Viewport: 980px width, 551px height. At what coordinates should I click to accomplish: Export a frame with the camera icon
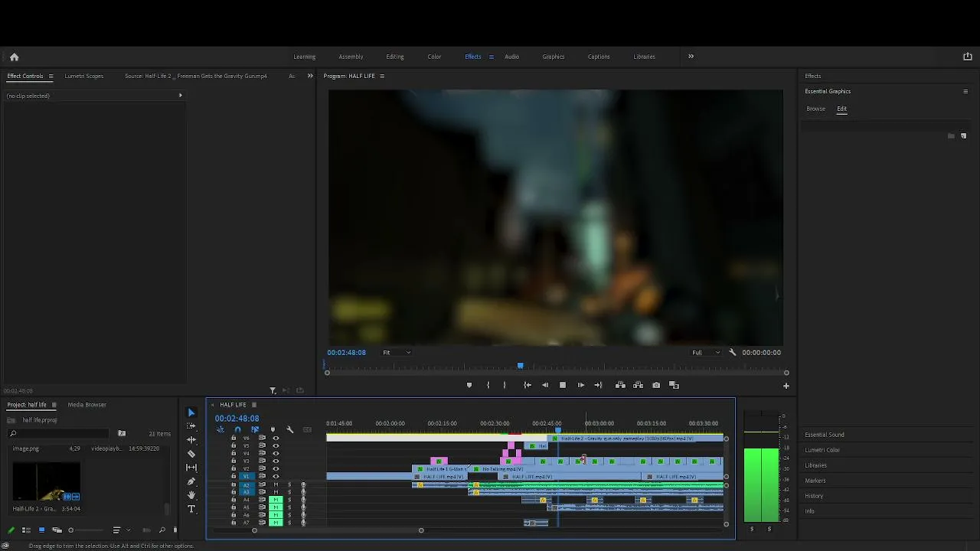click(x=656, y=385)
